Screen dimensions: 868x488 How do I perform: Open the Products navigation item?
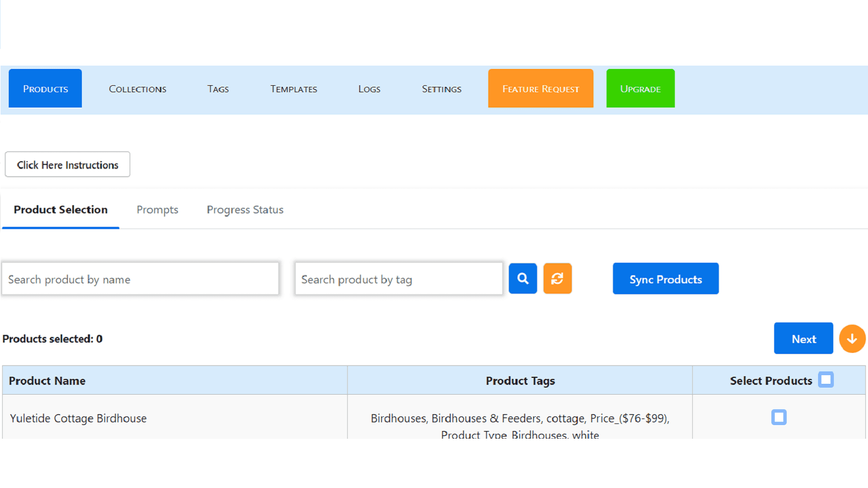45,88
